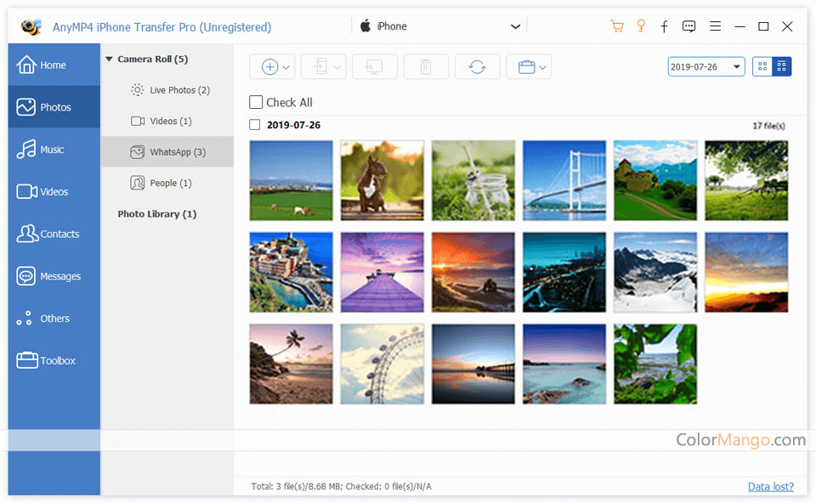Click the Data lost? link
816x504 pixels.
(770, 486)
